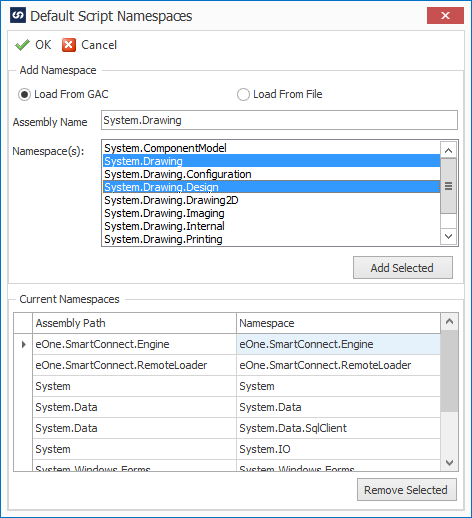
Task: Select the eOne.SmartConnect.RemoteLoader namespace cell
Action: tap(338, 365)
